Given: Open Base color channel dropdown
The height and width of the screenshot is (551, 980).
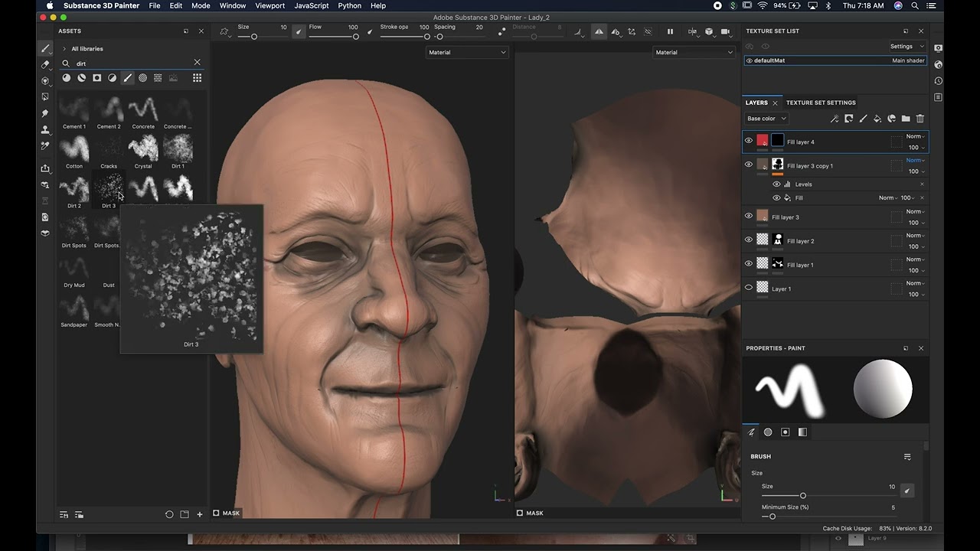Looking at the screenshot, I should point(766,119).
